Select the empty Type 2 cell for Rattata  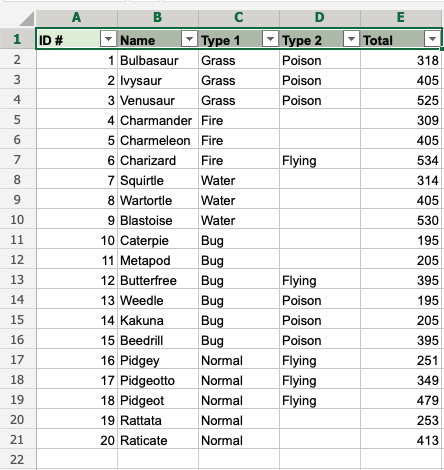[x=320, y=420]
